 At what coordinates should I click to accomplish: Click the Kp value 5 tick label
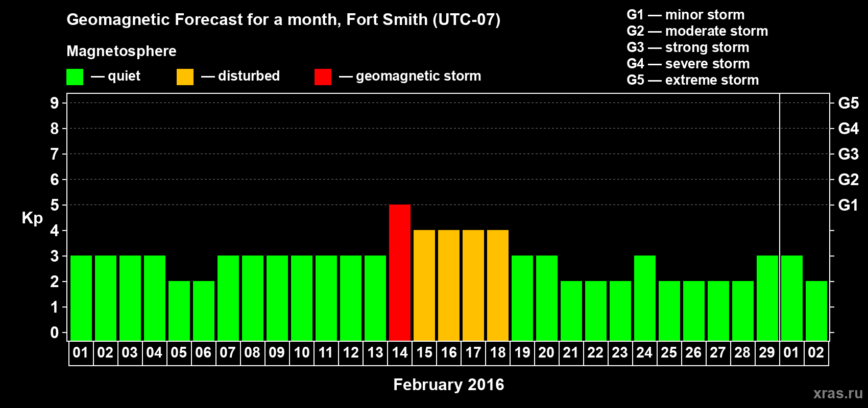click(55, 205)
